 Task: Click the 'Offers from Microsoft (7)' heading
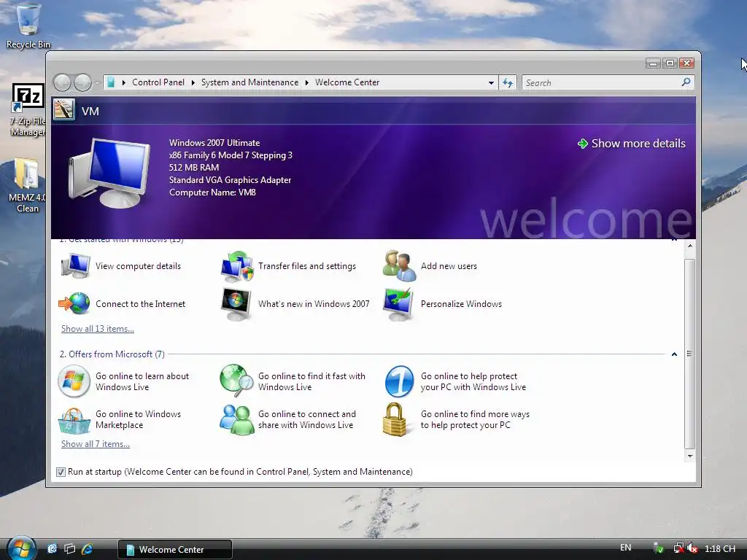pyautogui.click(x=112, y=354)
